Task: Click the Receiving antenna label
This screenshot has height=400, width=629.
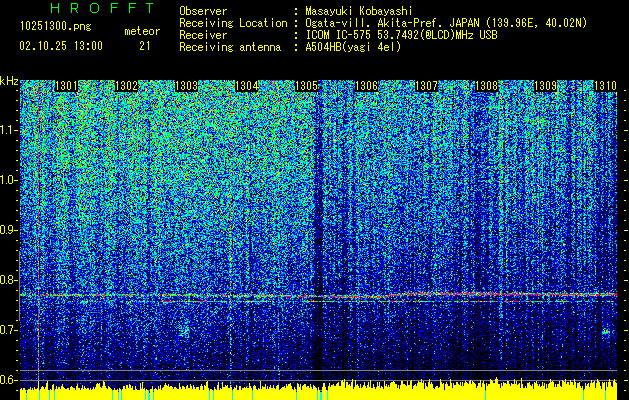Action: 230,47
